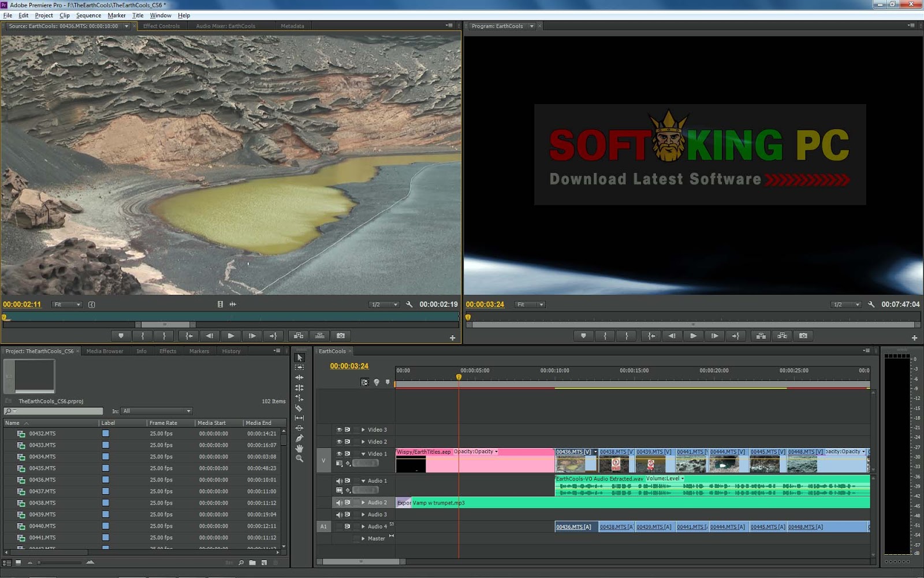Switch to the Effect Controls tab

coord(162,26)
